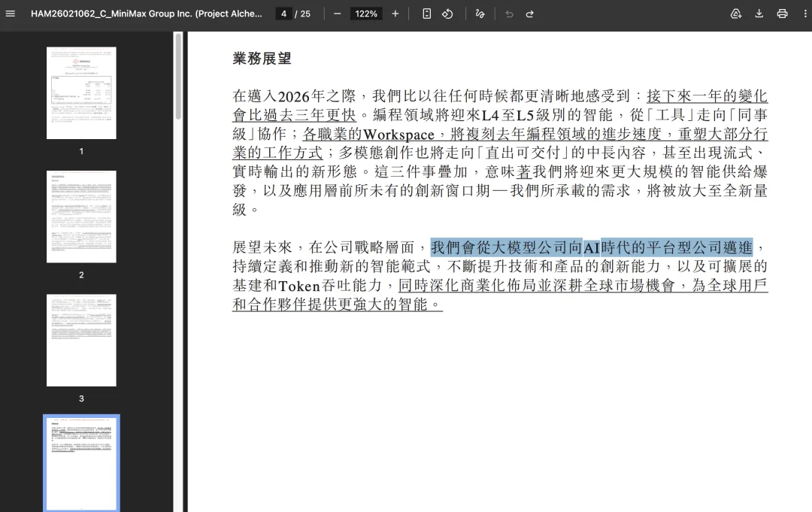The height and width of the screenshot is (512, 812).
Task: Open the three-dot more options menu
Action: coord(805,14)
